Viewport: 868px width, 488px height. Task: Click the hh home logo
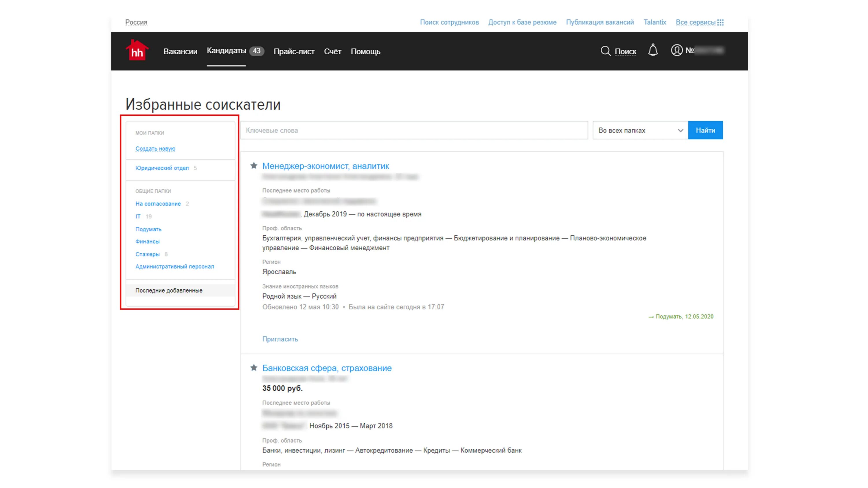137,51
